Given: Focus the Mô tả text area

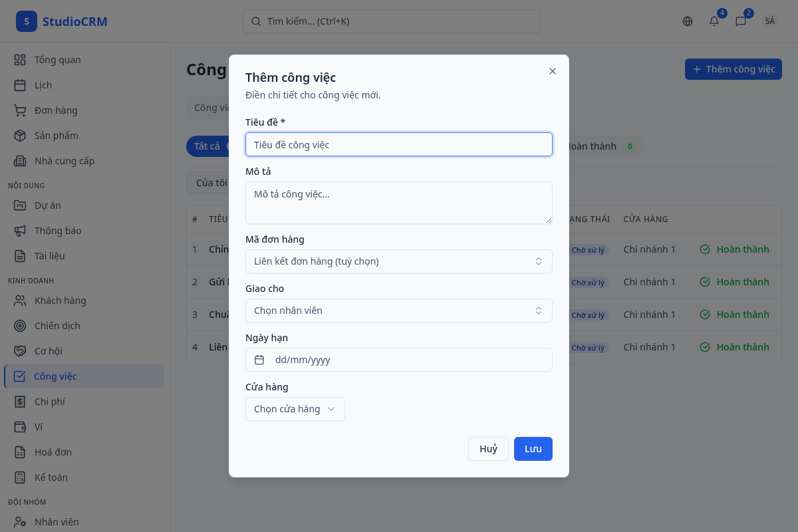Looking at the screenshot, I should 398,202.
